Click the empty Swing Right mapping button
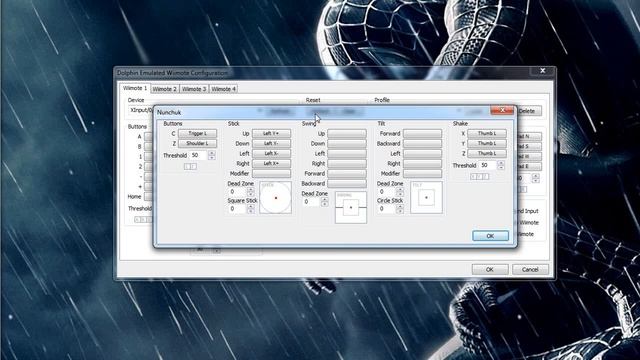This screenshot has width=640, height=360. (347, 164)
